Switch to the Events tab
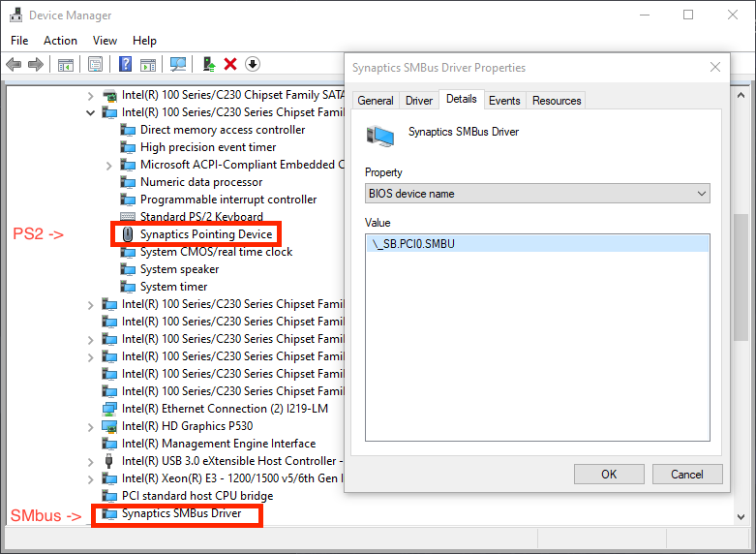This screenshot has height=554, width=756. click(x=504, y=101)
